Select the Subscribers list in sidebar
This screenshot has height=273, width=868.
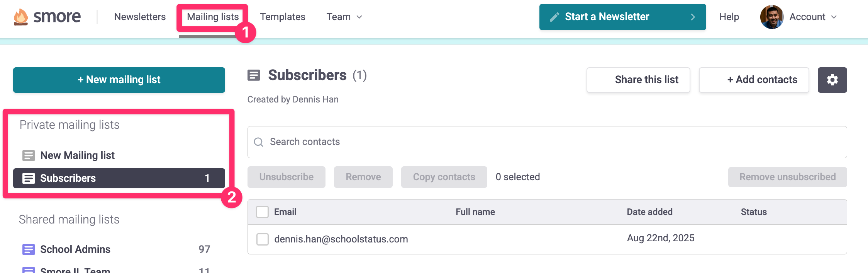click(x=119, y=178)
